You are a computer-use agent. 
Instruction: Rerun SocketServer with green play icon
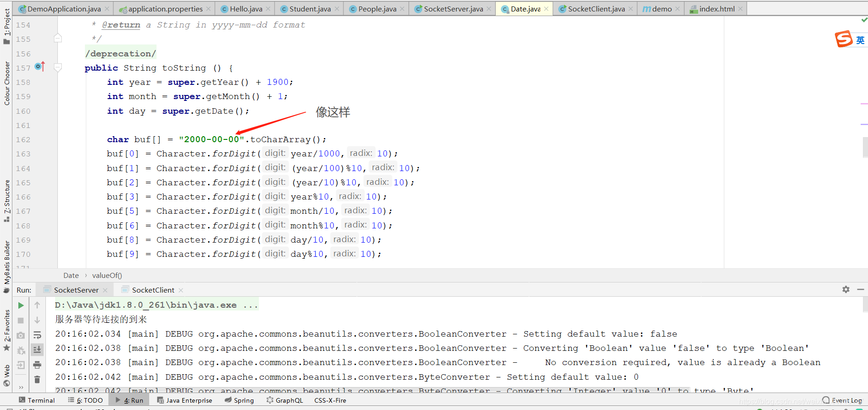coord(21,305)
